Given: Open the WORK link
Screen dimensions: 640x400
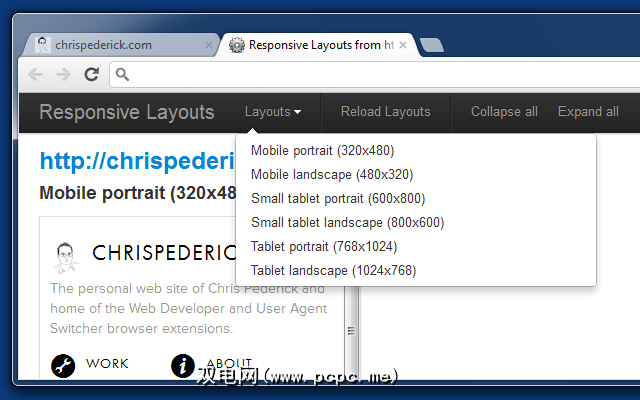Looking at the screenshot, I should point(107,363).
